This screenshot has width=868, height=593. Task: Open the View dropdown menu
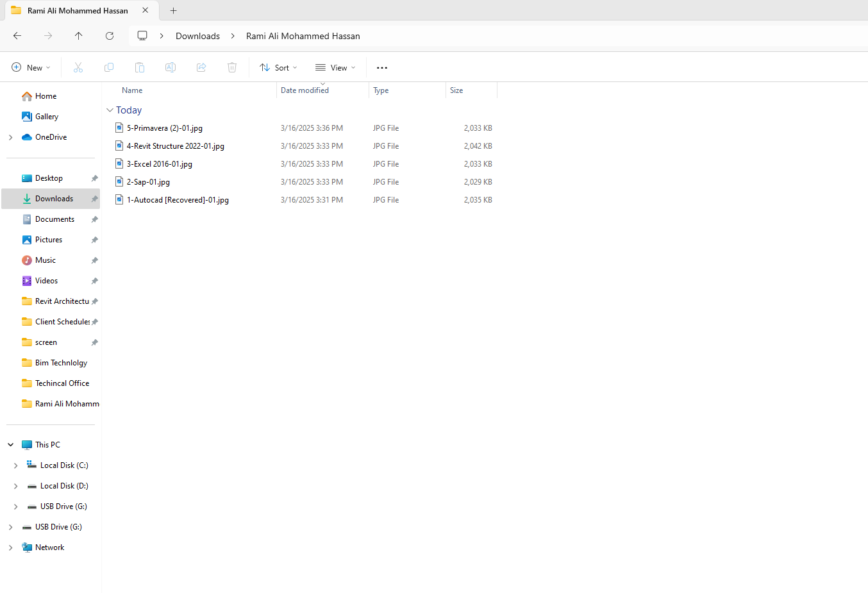335,67
